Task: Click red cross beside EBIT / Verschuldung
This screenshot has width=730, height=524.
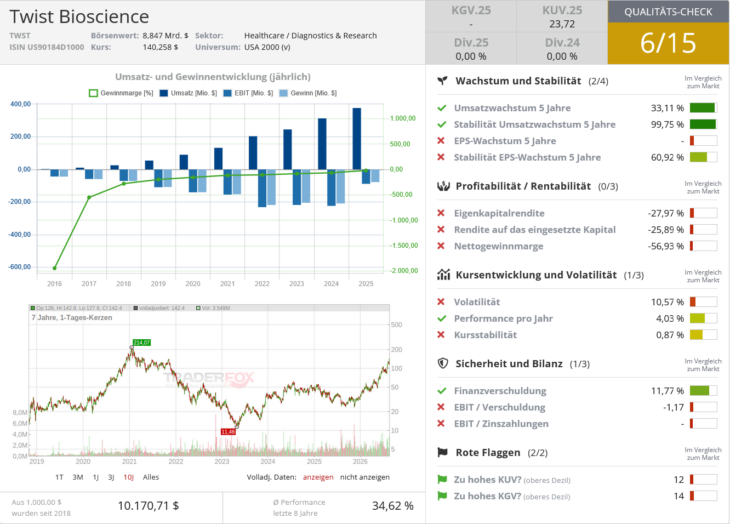Action: (441, 407)
